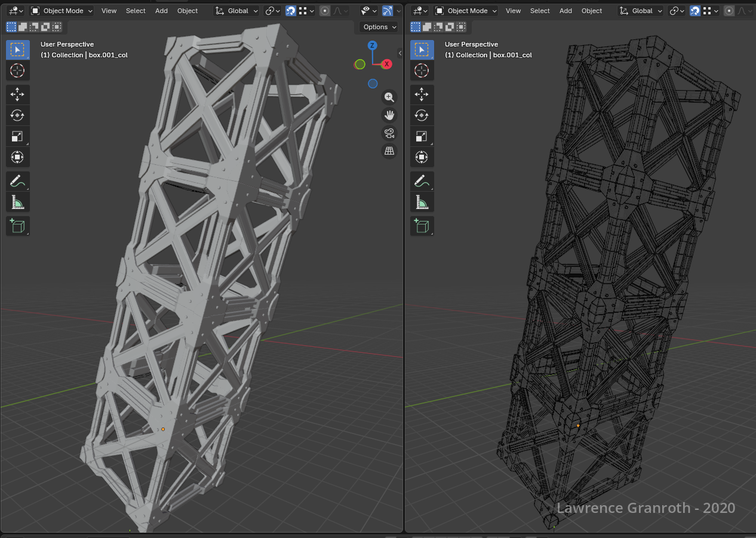Viewport: 756px width, 538px height.
Task: Click the red X axis on navigation gizmo
Action: [x=387, y=64]
